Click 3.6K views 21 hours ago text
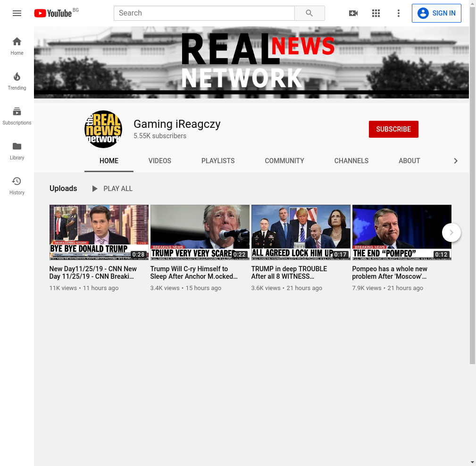Viewport: 476px width, 466px height. 286,288
